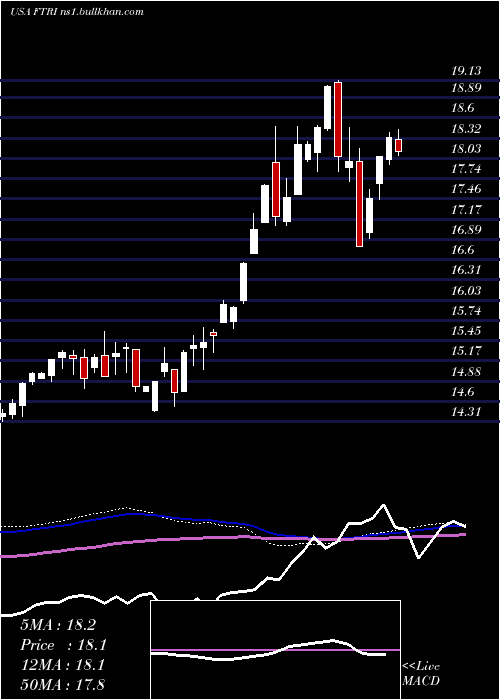Click the '50MA : 17.8' readout

coord(62,684)
